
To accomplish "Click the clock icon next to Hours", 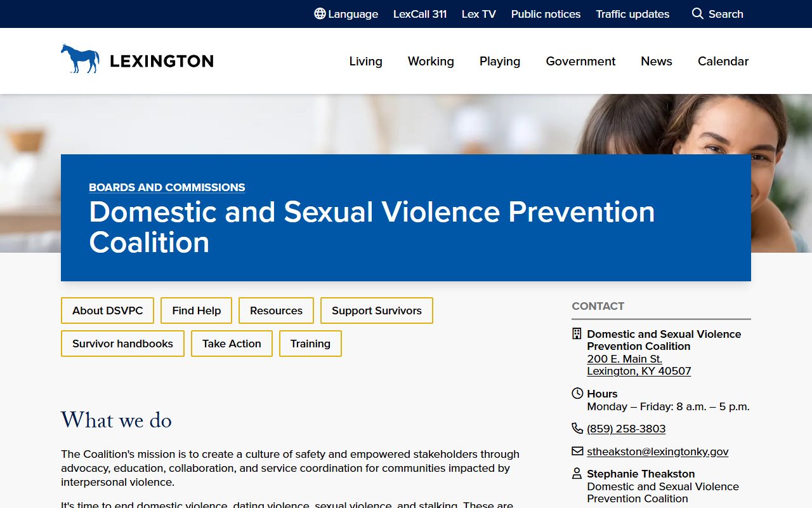I will 577,394.
